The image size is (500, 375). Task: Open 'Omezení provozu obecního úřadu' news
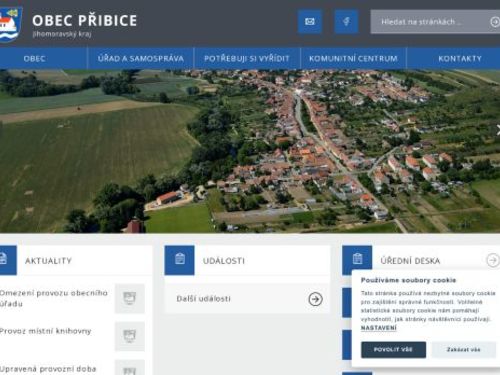54,298
